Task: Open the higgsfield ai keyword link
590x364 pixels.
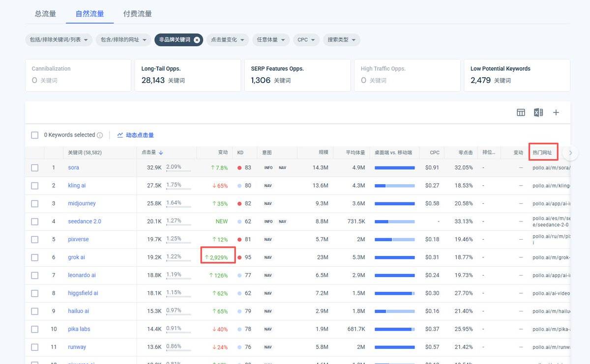Action: [x=83, y=293]
